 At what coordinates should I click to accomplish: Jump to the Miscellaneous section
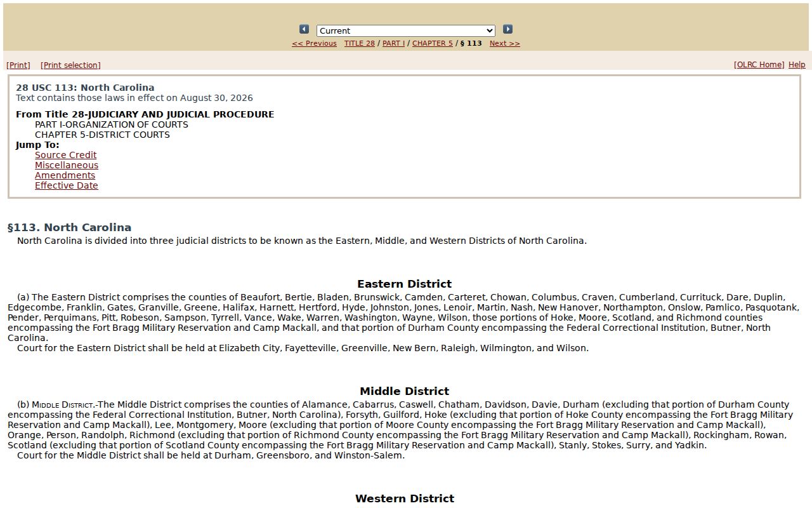click(67, 165)
